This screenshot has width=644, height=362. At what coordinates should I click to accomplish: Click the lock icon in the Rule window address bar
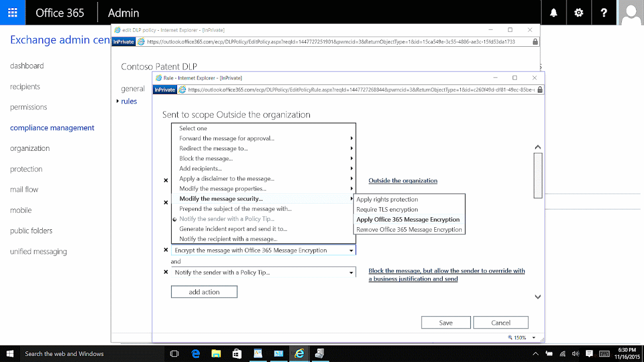point(540,90)
